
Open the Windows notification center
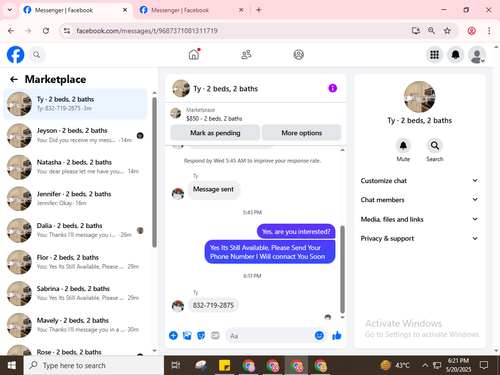(484, 365)
